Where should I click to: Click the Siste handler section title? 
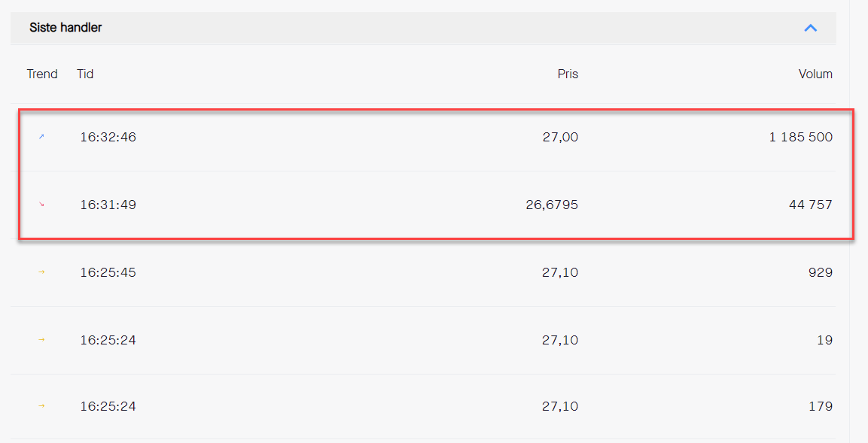click(65, 28)
